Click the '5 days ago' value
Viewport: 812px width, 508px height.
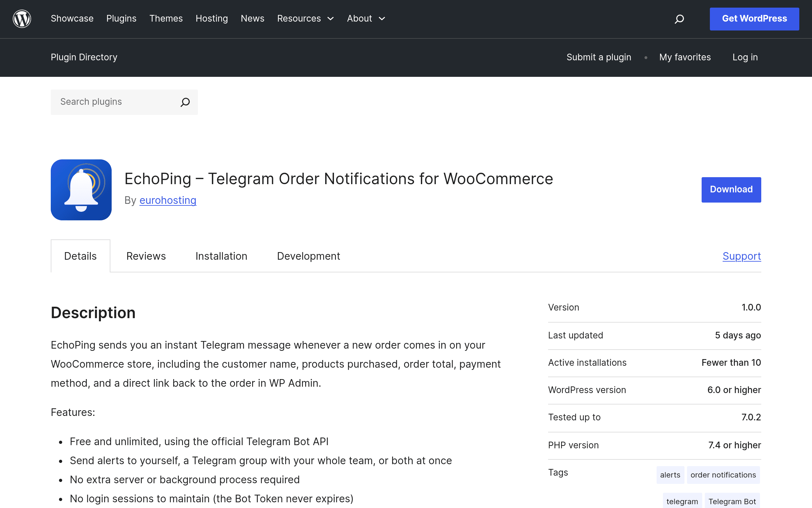click(x=738, y=335)
